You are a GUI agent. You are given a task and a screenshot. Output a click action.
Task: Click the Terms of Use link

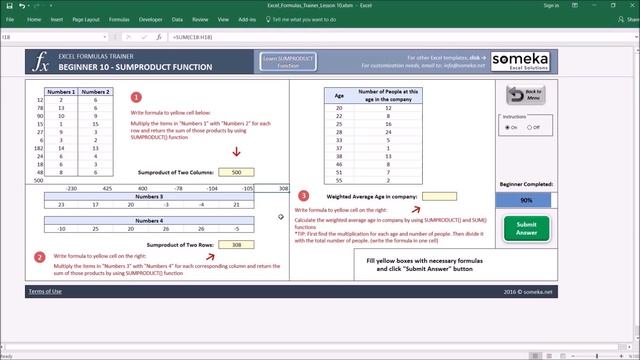coord(45,291)
